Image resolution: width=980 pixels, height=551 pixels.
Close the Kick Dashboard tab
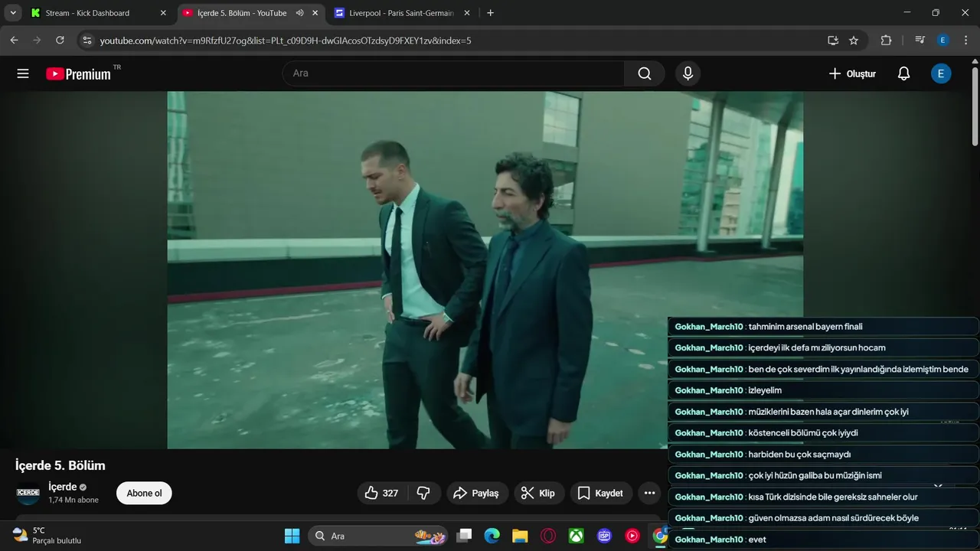tap(163, 13)
